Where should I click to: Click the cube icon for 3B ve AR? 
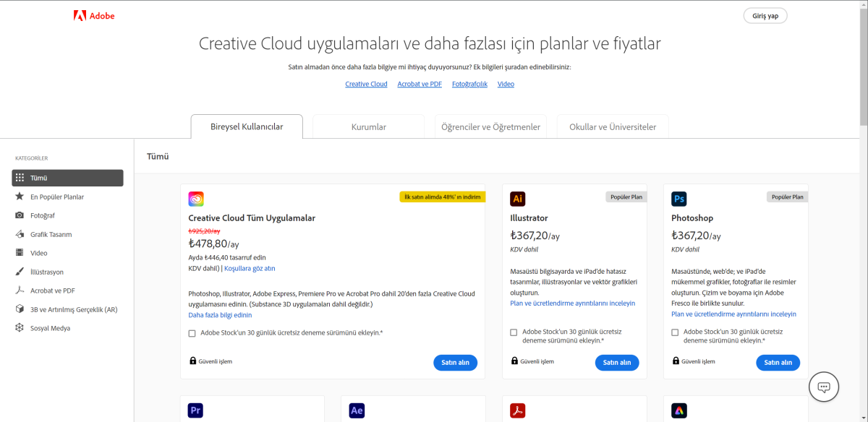[x=20, y=309]
